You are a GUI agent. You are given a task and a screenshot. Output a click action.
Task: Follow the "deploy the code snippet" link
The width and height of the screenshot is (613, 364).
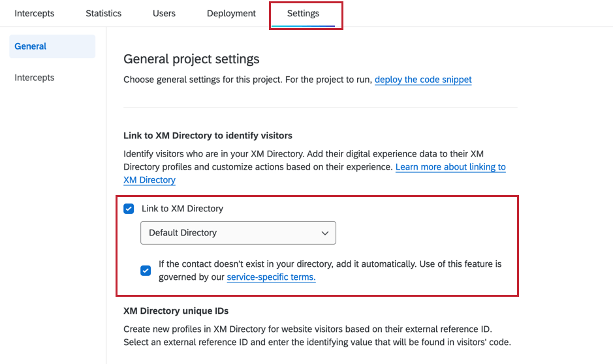[423, 80]
